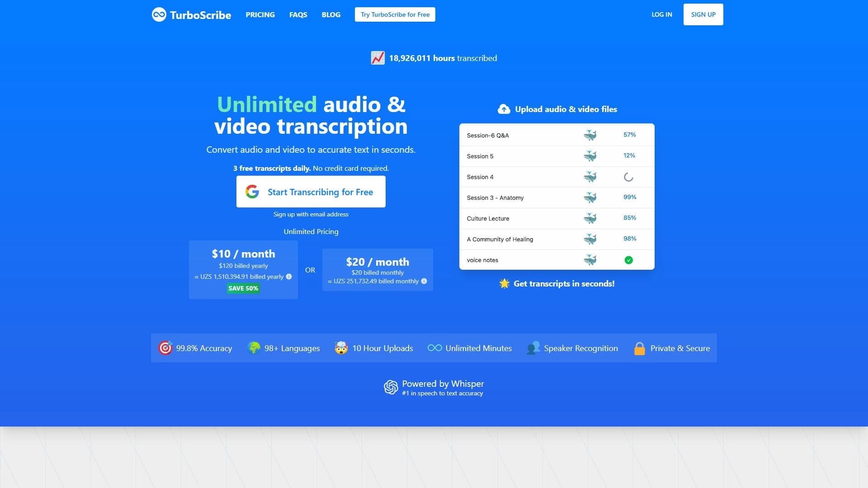This screenshot has width=868, height=488.
Task: Select the $10 / month yearly plan card
Action: coord(243,270)
